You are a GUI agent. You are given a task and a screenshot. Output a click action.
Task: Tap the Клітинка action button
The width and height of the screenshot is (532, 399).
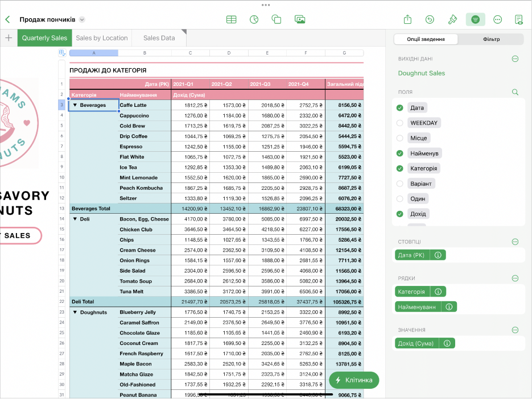354,380
